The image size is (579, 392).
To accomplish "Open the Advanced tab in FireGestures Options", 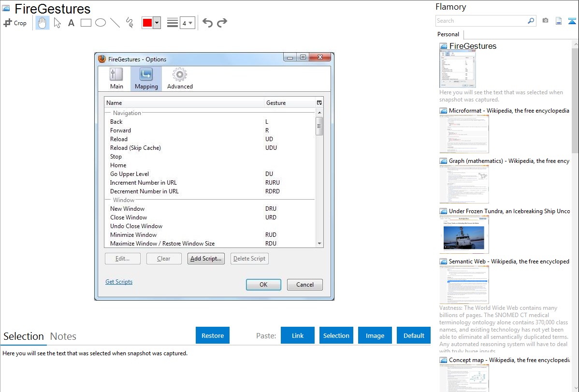I will coord(180,79).
